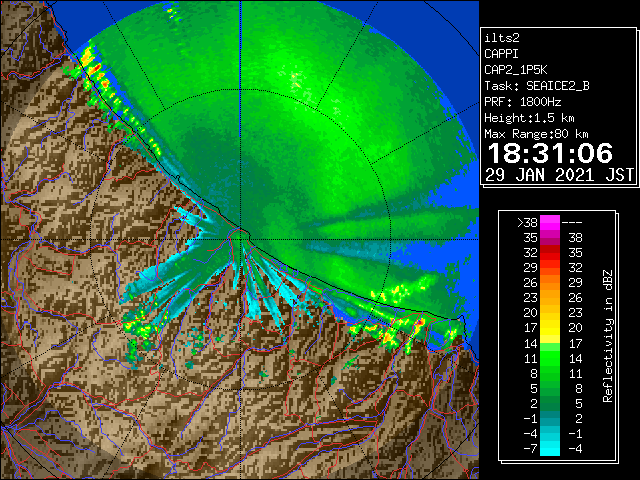Click the cyan -7 dBZ color swatch
Image resolution: width=640 pixels, height=480 pixels.
550,448
